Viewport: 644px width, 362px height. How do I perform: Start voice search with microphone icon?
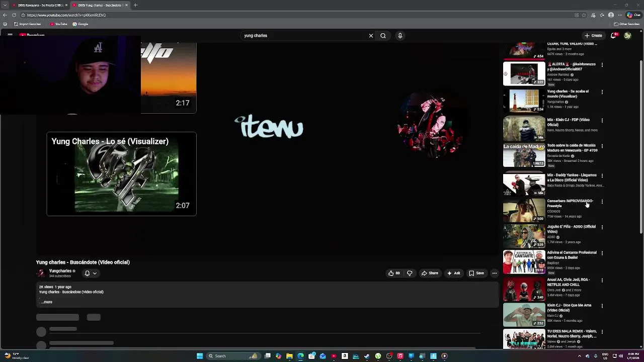click(400, 36)
